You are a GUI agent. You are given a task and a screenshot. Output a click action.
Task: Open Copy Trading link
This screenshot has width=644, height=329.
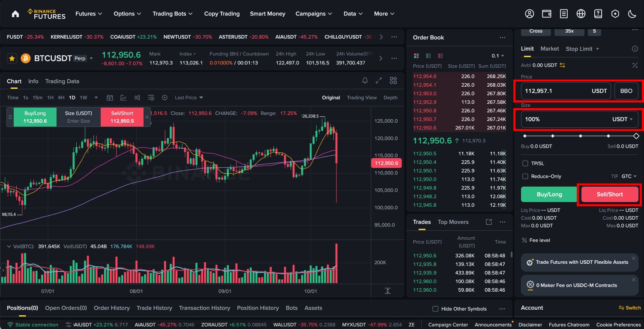click(222, 14)
